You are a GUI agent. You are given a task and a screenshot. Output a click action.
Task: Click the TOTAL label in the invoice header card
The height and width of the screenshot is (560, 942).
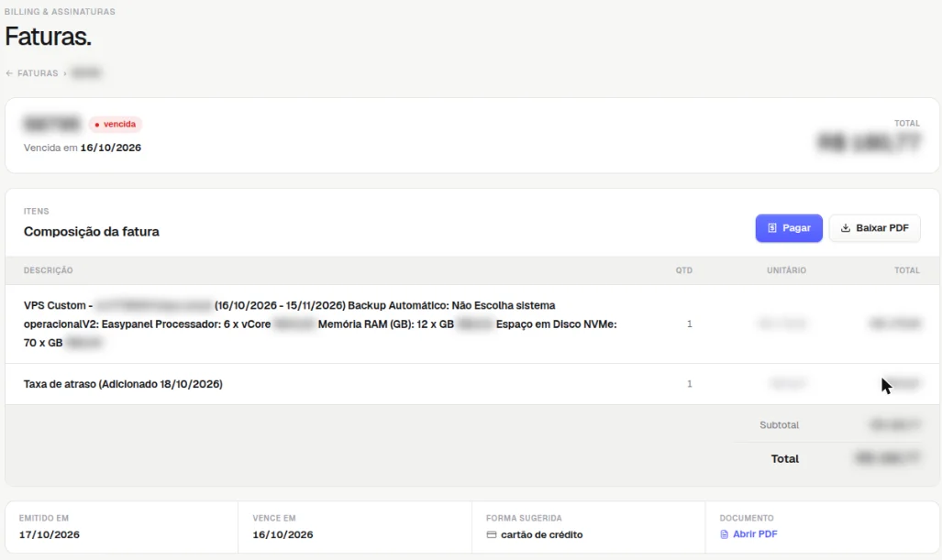pyautogui.click(x=906, y=123)
